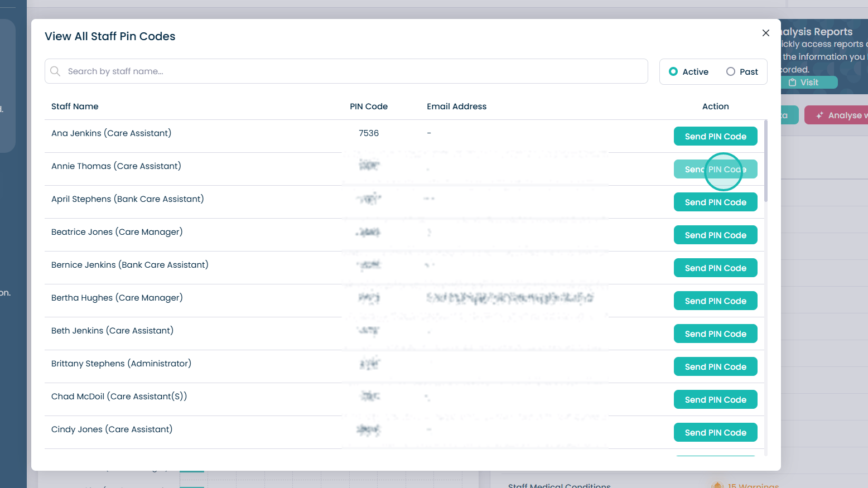Select Brittany Stephens (Administrator) name
Viewport: 868px width, 488px height.
point(122,364)
